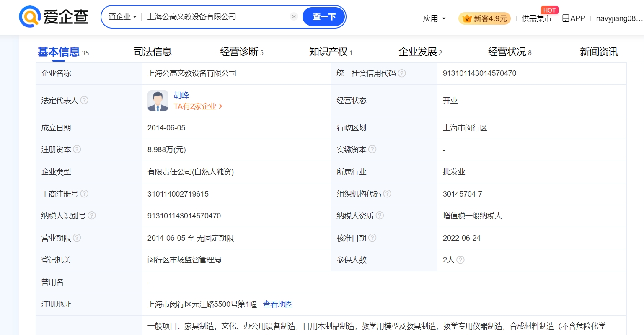Open the 知识产权 tab
This screenshot has width=644, height=335.
pyautogui.click(x=331, y=52)
